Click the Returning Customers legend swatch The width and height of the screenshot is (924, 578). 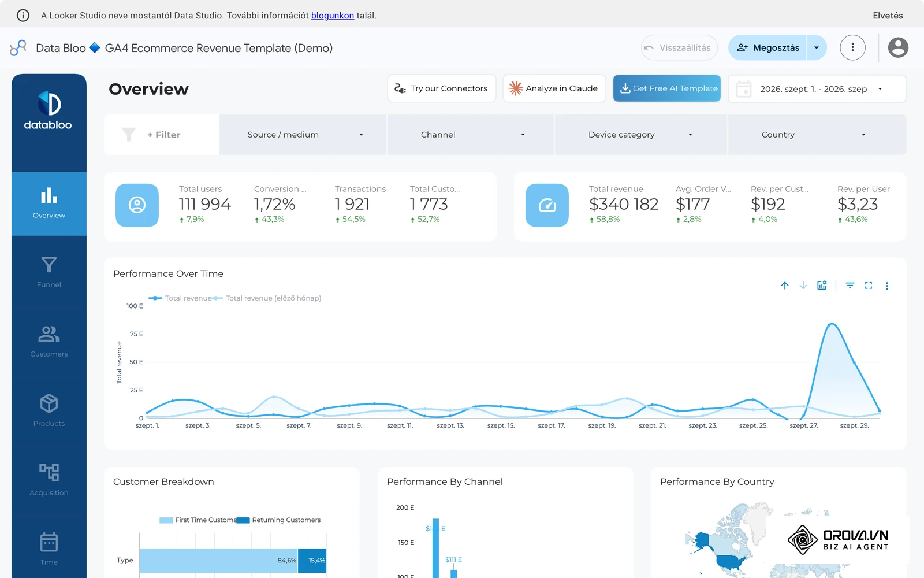pyautogui.click(x=243, y=520)
